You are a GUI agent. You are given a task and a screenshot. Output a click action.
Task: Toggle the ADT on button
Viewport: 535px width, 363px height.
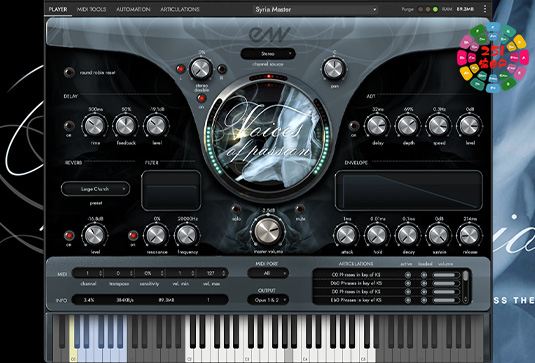pyautogui.click(x=354, y=126)
